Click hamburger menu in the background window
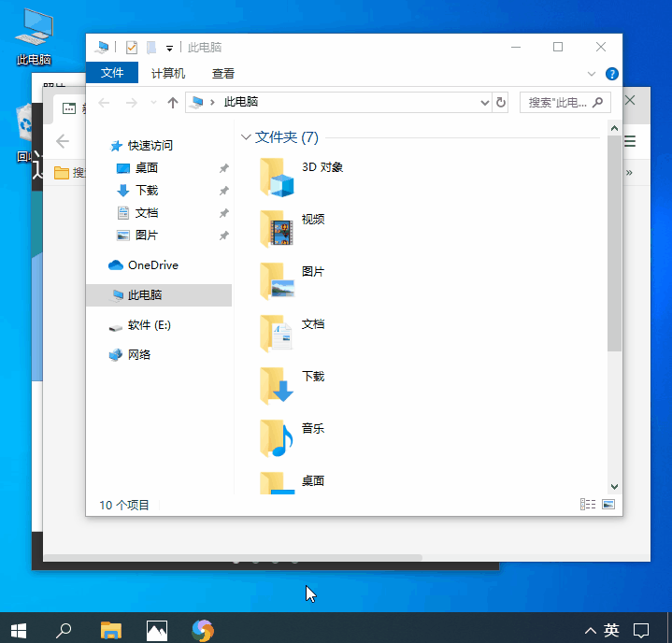The image size is (672, 643). [x=630, y=141]
